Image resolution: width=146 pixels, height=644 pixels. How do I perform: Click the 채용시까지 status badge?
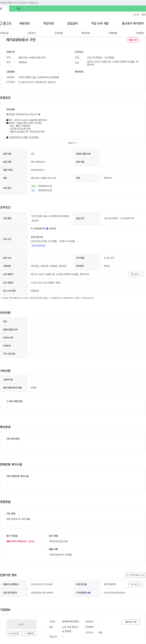[133, 40]
